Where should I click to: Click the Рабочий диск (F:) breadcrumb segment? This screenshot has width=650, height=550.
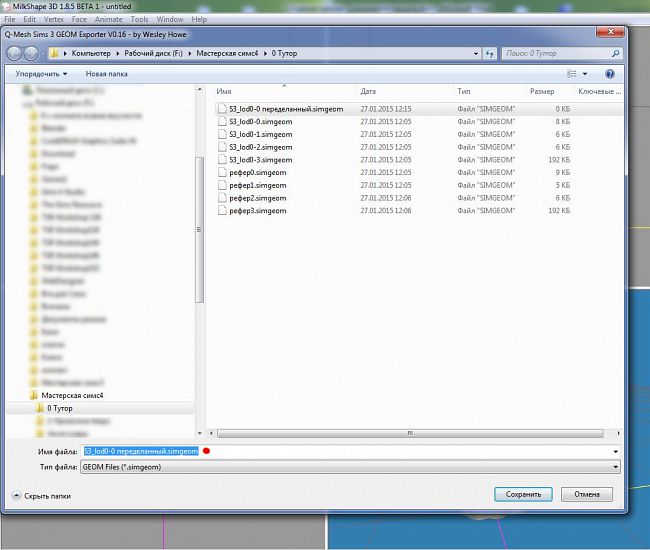click(153, 53)
